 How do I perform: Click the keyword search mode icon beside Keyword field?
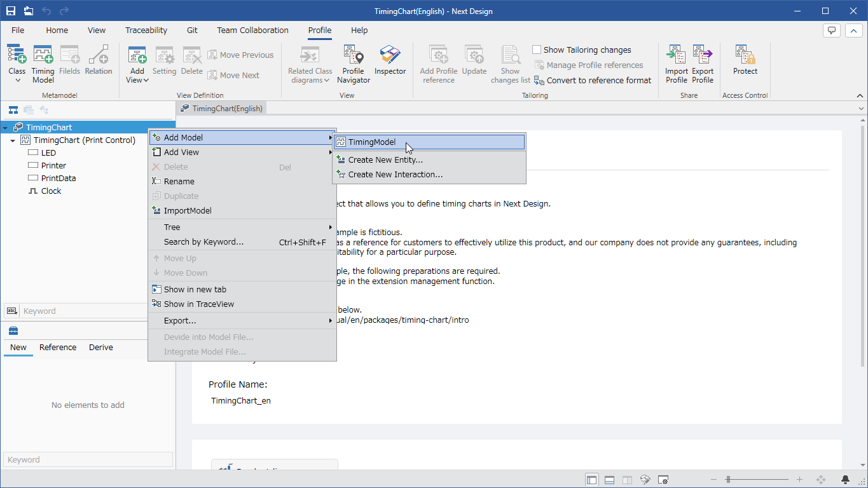pyautogui.click(x=12, y=311)
